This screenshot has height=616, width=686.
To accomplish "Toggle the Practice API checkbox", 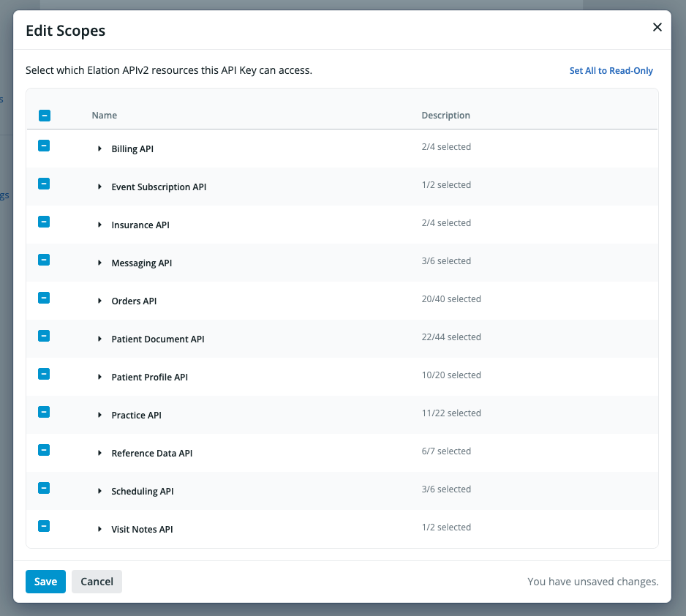I will point(44,412).
